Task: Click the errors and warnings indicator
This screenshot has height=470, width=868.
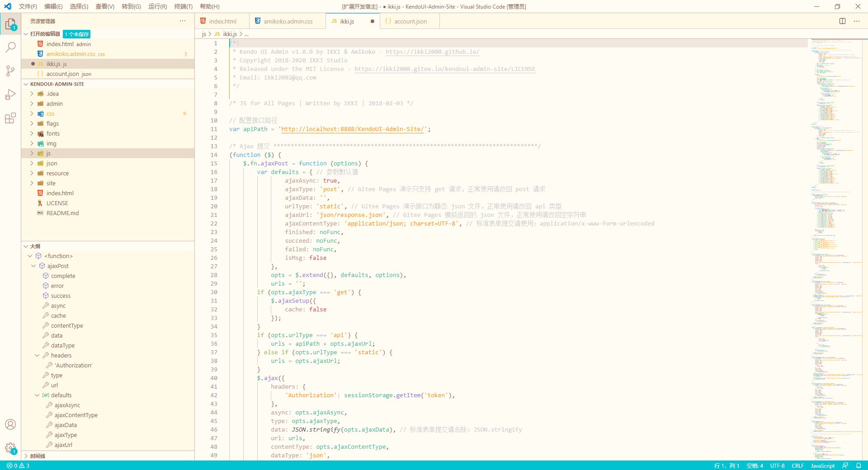Action: 18,465
